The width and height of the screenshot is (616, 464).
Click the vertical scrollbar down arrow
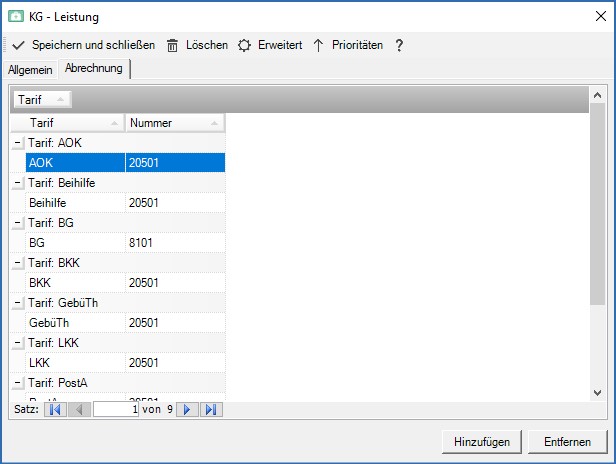coord(598,393)
